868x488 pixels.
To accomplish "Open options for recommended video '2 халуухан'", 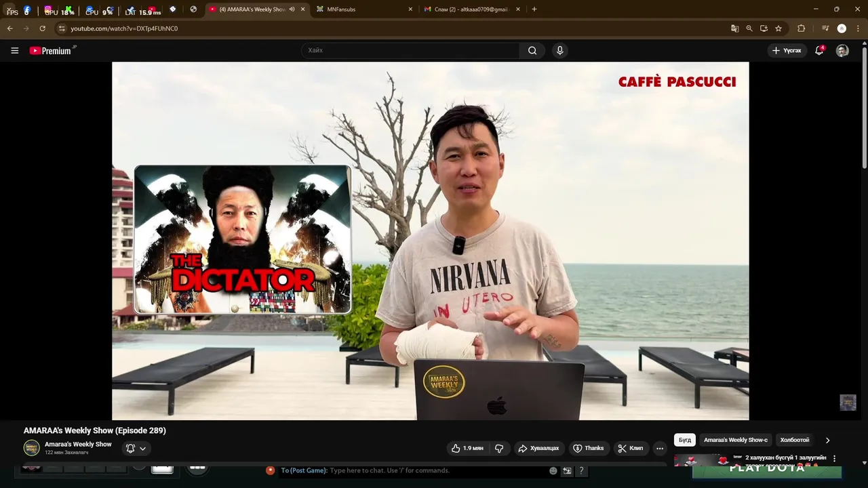I will 834,459.
